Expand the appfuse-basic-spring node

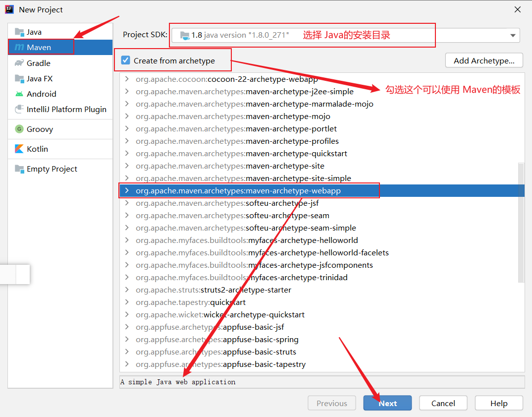(127, 339)
